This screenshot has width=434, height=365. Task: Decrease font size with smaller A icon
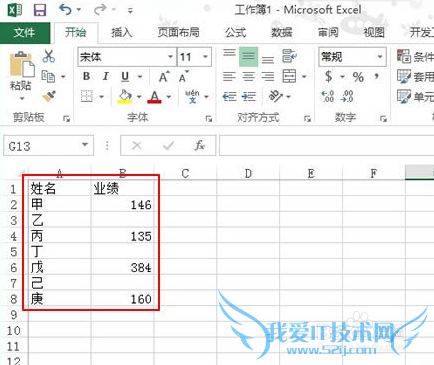pos(183,77)
